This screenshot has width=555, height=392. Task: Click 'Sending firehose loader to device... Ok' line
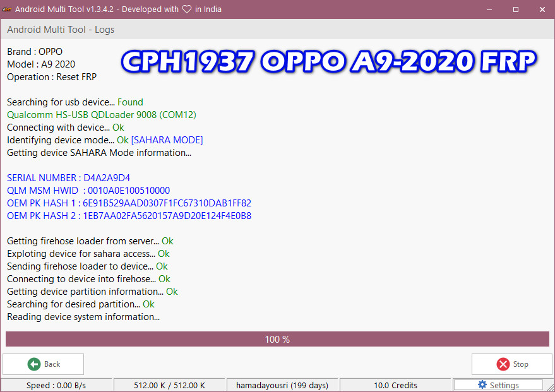click(x=87, y=266)
